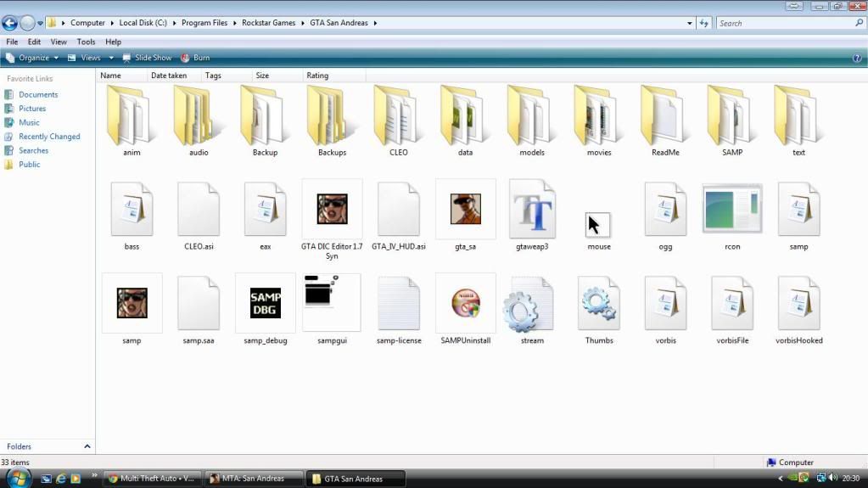
Task: Open the address bar history dropdown
Action: 689,23
